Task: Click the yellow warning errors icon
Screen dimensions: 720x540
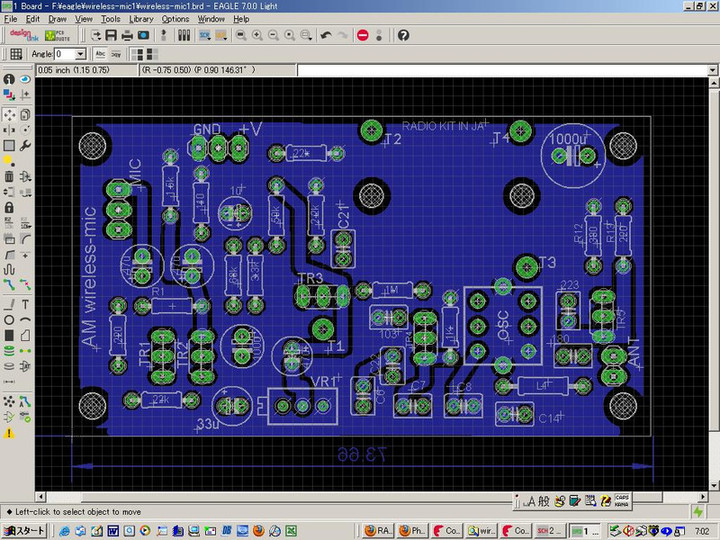Action: [x=9, y=433]
